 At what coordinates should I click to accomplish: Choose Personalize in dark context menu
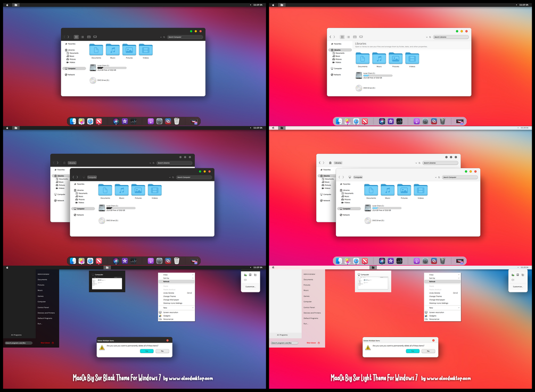click(176, 319)
